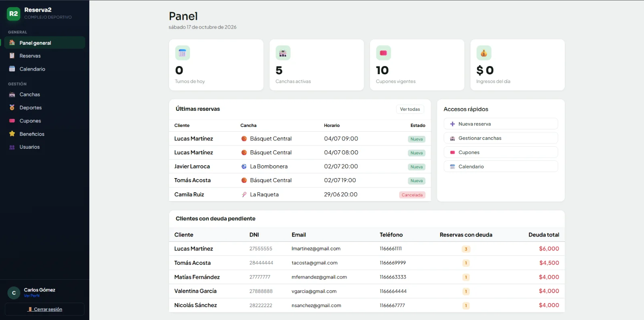Click the Reservas sidebar icon
The height and width of the screenshot is (320, 644).
(x=12, y=56)
